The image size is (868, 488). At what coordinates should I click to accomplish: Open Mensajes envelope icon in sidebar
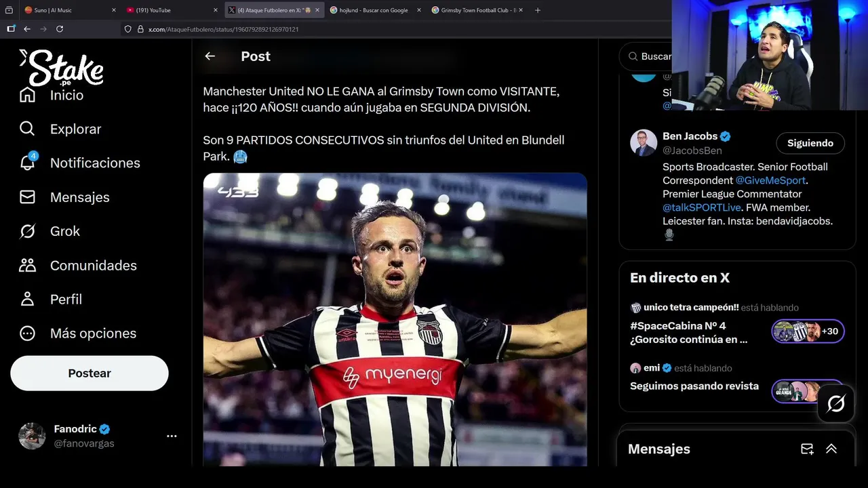click(x=27, y=197)
